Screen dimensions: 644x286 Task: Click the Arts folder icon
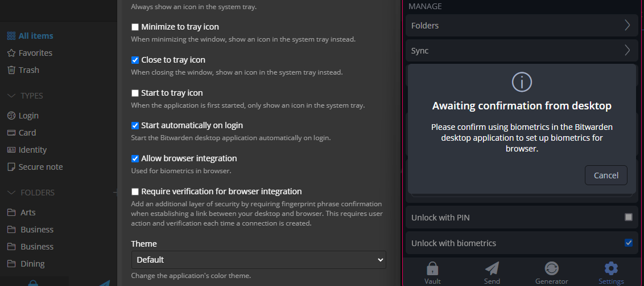tap(11, 213)
